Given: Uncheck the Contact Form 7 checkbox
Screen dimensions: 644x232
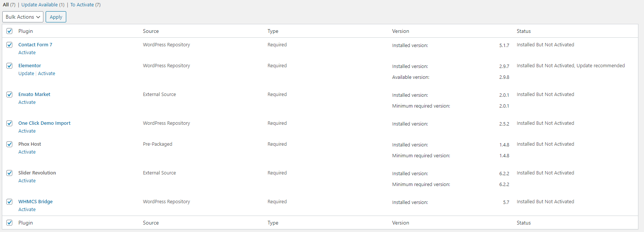Looking at the screenshot, I should point(9,44).
